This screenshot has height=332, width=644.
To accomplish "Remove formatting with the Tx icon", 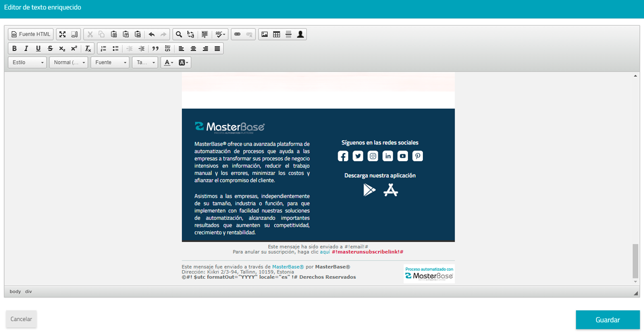I will (89, 48).
